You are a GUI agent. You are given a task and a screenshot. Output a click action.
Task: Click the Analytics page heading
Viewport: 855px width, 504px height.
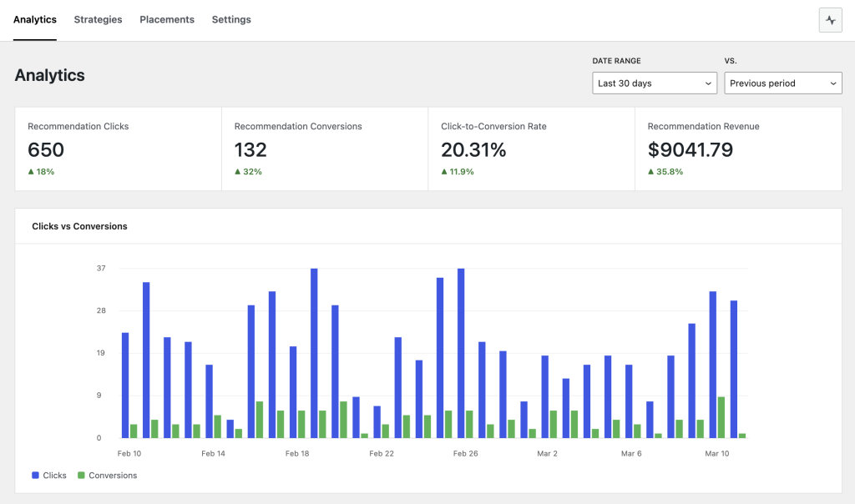coord(49,75)
